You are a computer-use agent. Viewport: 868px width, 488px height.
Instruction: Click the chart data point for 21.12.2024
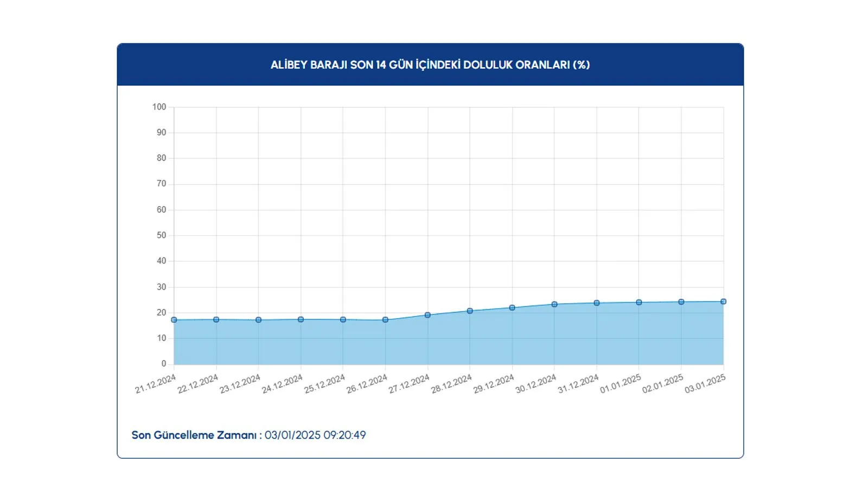click(x=174, y=320)
